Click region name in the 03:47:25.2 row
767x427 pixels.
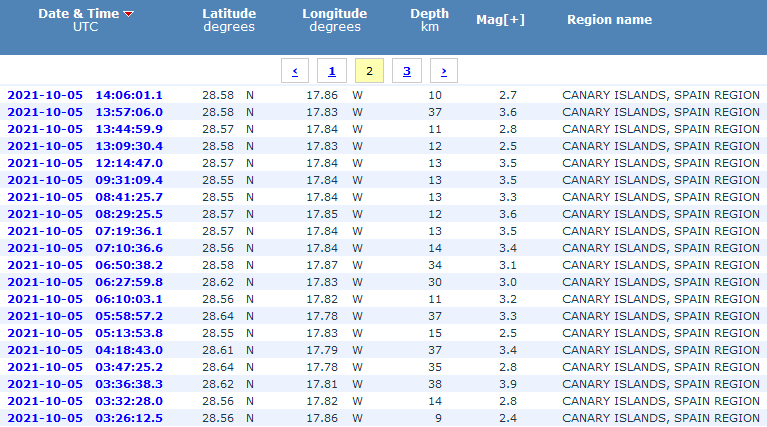(661, 367)
